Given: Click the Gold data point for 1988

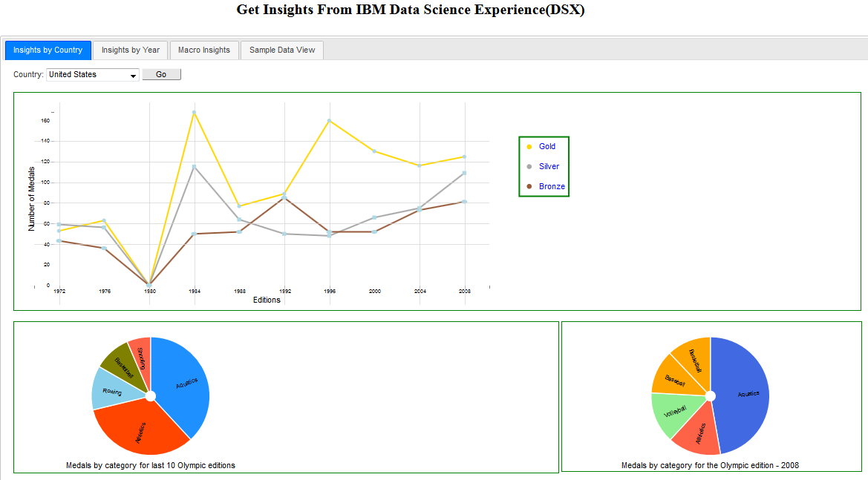Looking at the screenshot, I should 239,206.
